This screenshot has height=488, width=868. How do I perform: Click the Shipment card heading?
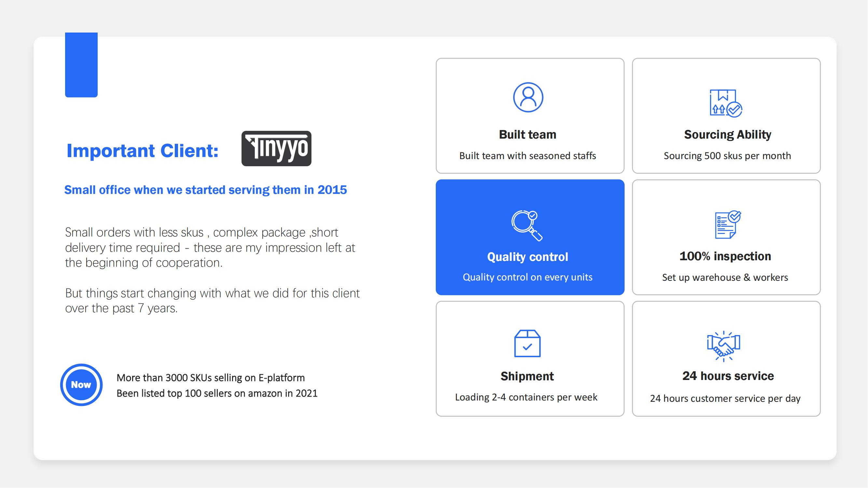527,376
